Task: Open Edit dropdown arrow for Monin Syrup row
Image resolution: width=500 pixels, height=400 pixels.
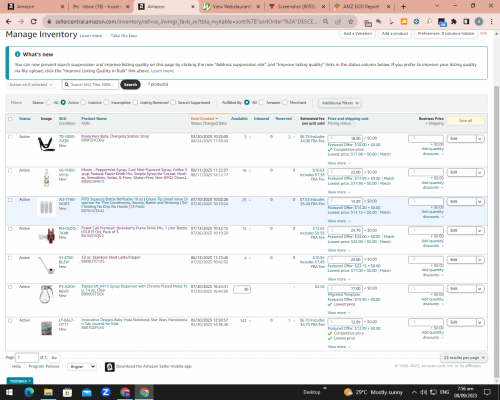Action: coord(480,173)
